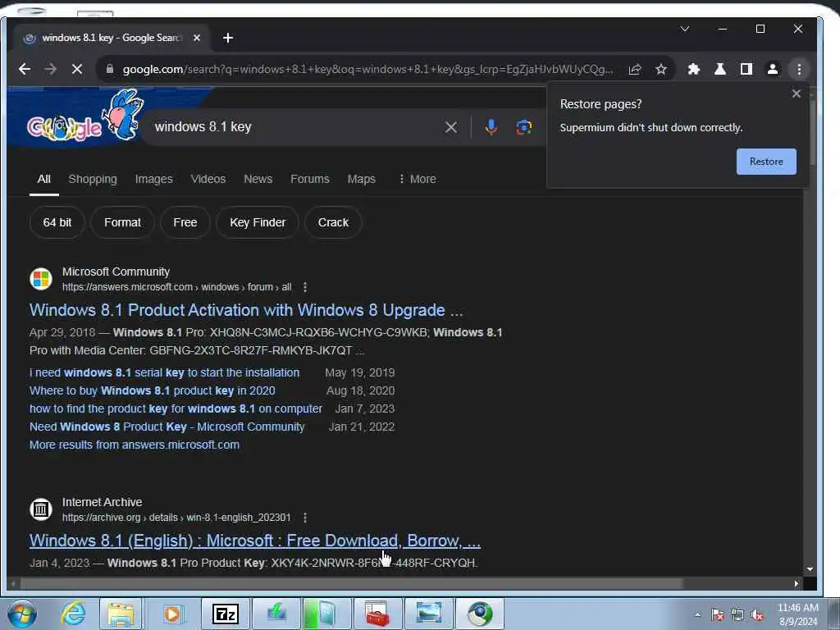Clear the search box text
This screenshot has height=630, width=840.
[x=451, y=127]
